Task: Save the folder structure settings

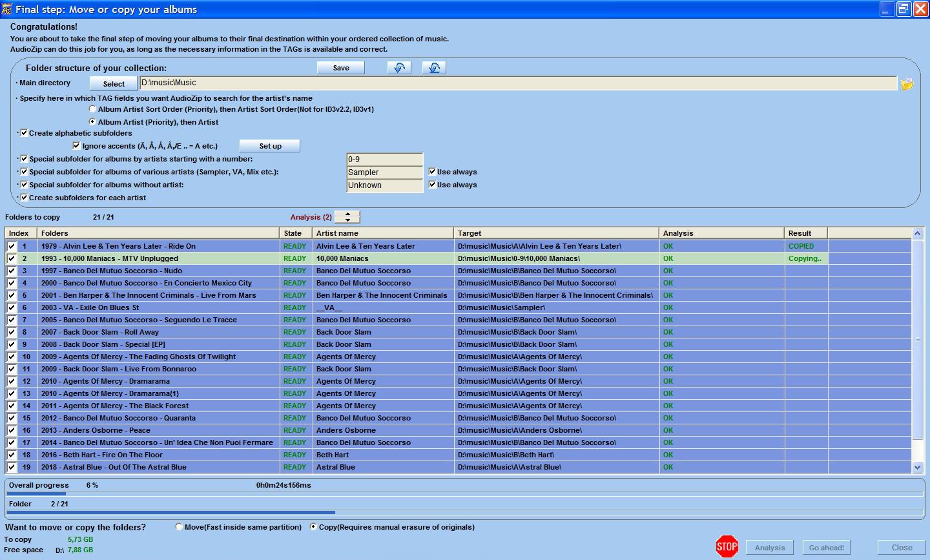Action: (341, 68)
